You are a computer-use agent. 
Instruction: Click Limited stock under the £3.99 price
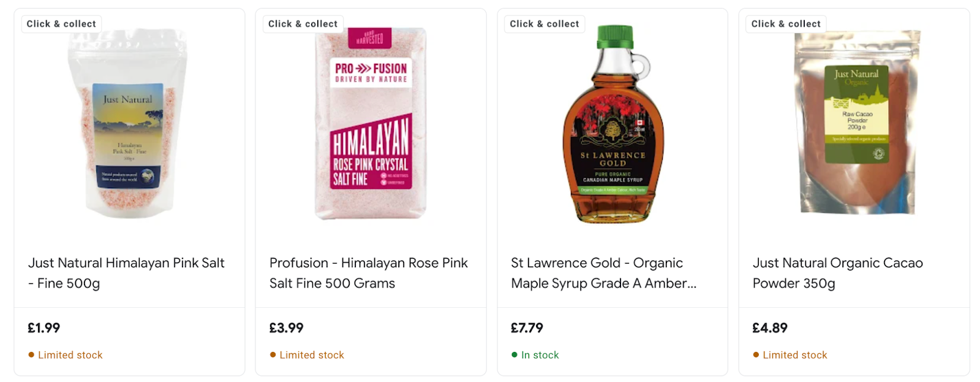[x=312, y=355]
